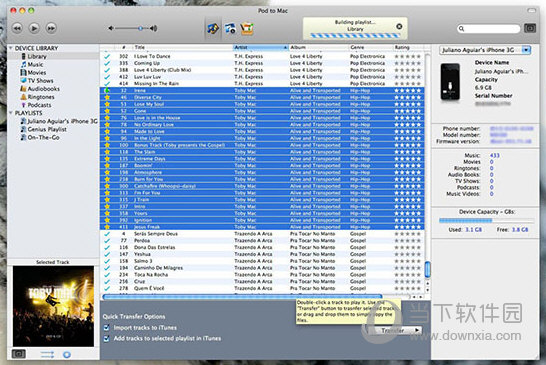This screenshot has height=365, width=546.
Task: Collapse the PLAYLISTS section
Action: [x=11, y=113]
